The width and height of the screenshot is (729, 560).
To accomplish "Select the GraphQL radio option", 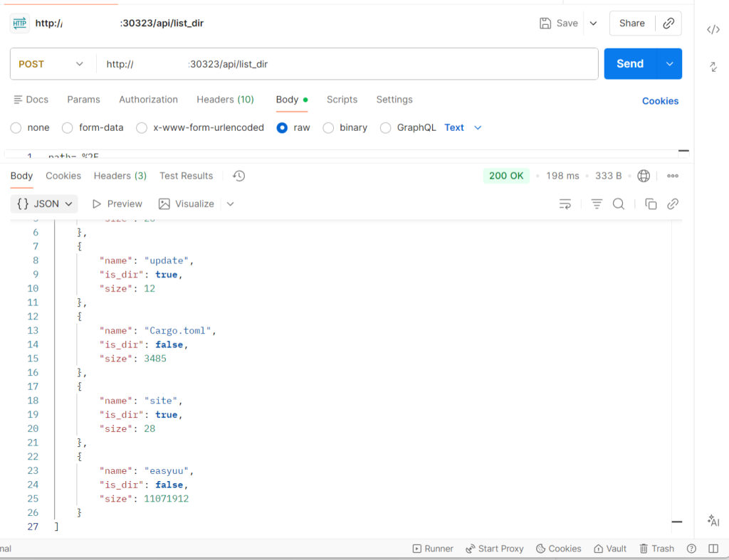I will coord(385,128).
